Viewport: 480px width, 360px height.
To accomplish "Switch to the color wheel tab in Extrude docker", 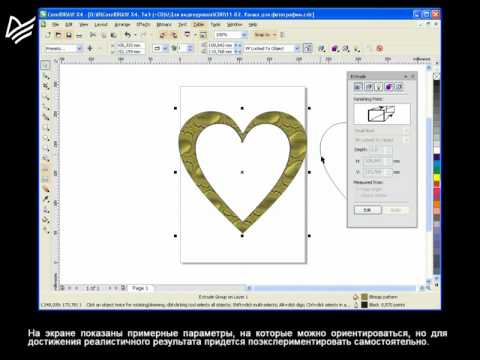I will pyautogui.click(x=389, y=87).
